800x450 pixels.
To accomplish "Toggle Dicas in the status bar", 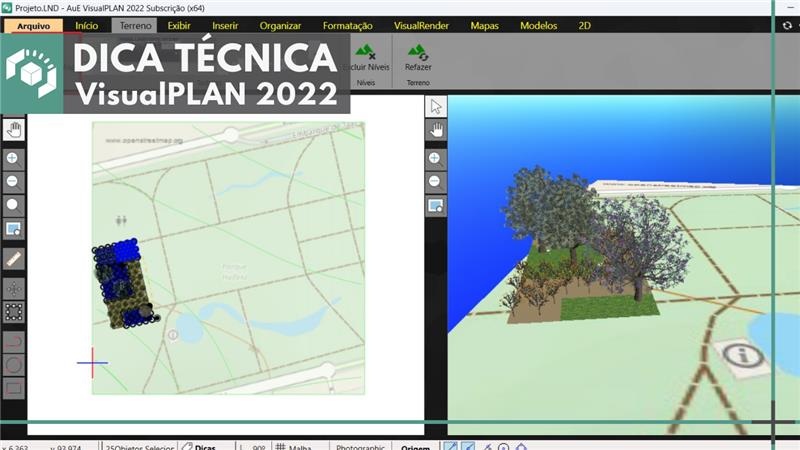I will (199, 446).
